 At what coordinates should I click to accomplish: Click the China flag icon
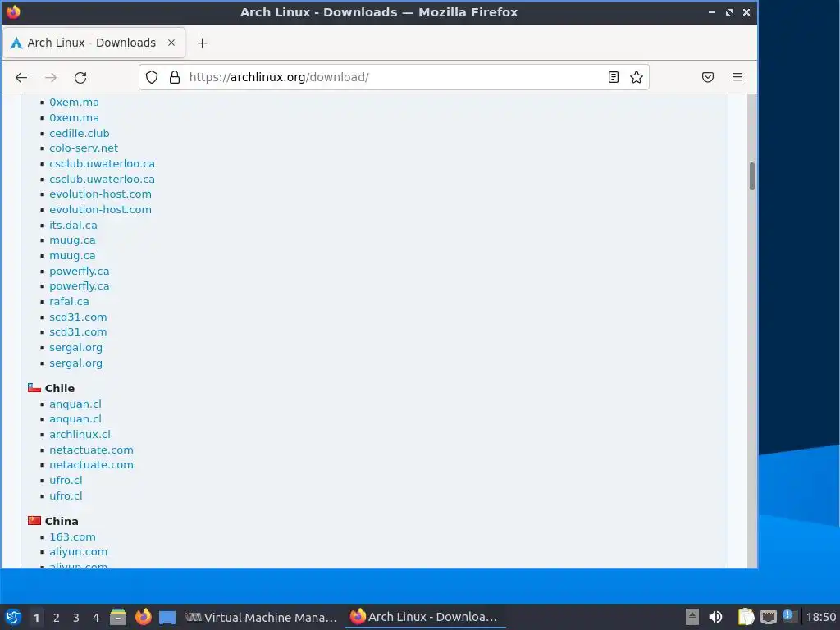(x=34, y=521)
